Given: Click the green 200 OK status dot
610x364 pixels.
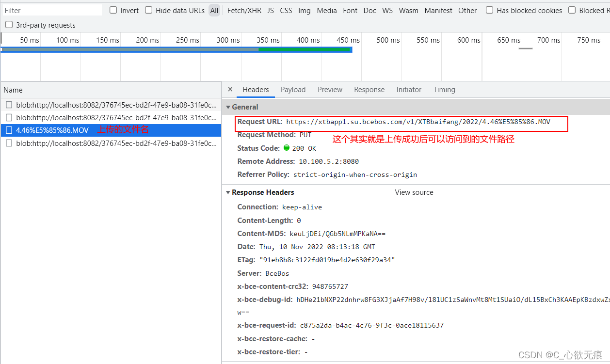Looking at the screenshot, I should click(287, 148).
